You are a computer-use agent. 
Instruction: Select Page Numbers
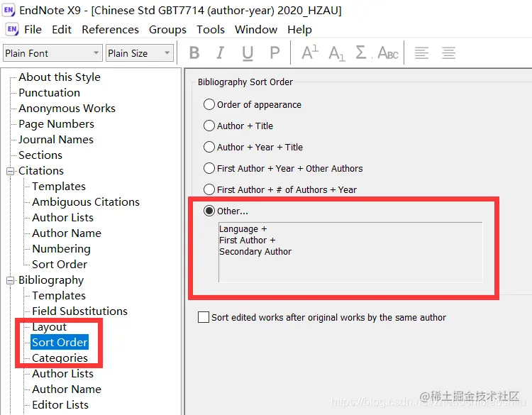[x=56, y=124]
